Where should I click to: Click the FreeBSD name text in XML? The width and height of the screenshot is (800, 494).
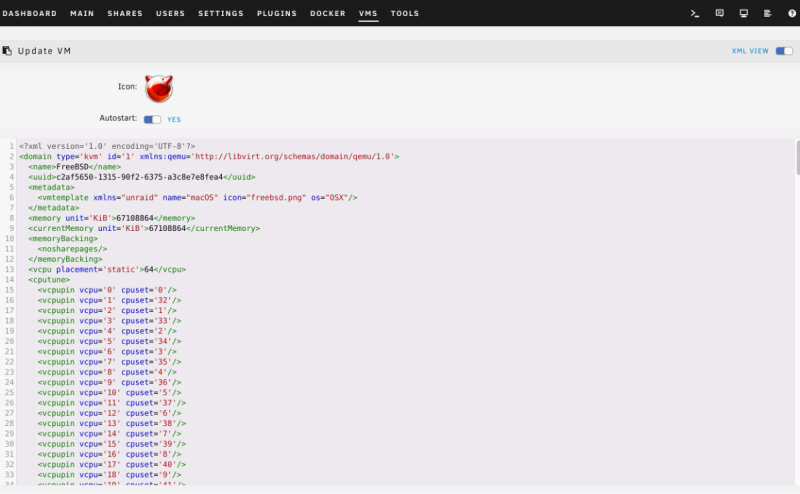click(72, 166)
